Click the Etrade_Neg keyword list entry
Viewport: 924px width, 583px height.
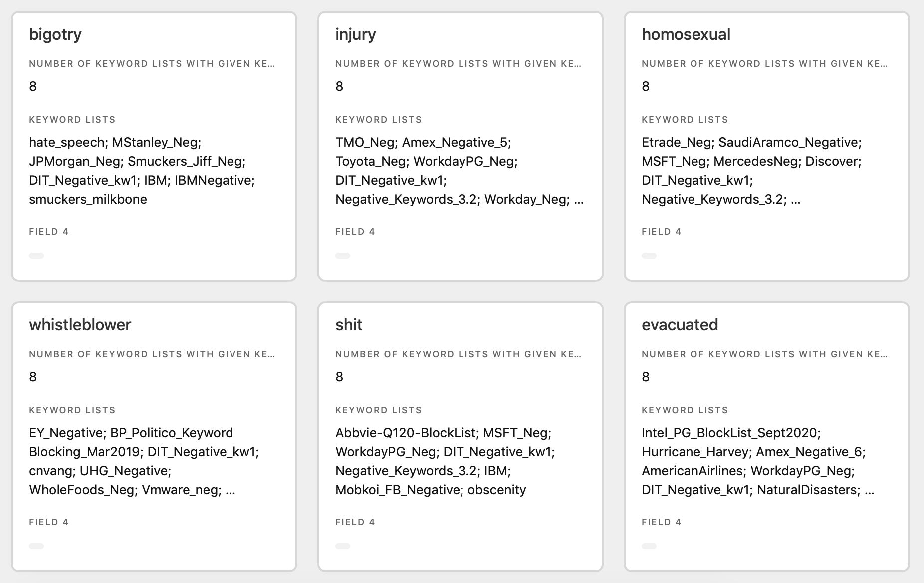tap(677, 142)
